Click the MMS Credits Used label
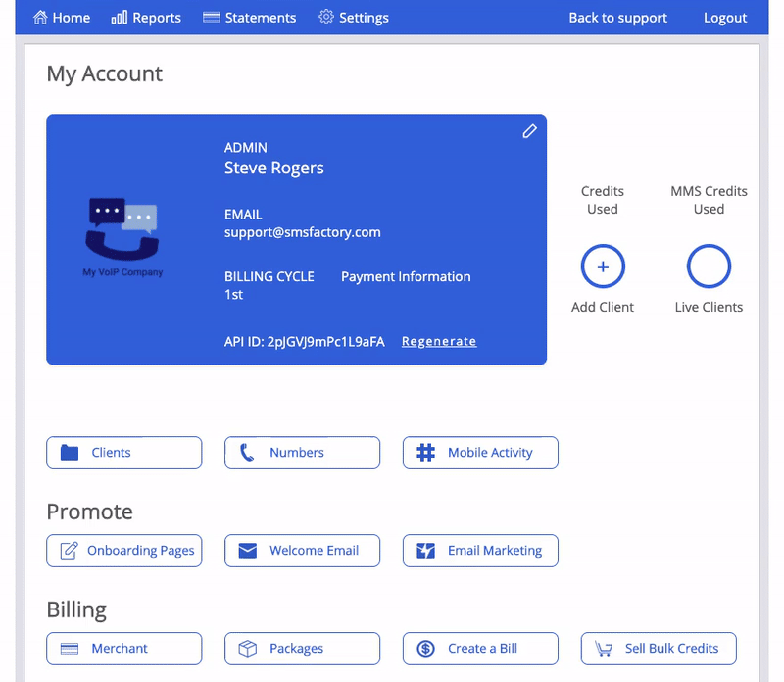 pyautogui.click(x=709, y=200)
